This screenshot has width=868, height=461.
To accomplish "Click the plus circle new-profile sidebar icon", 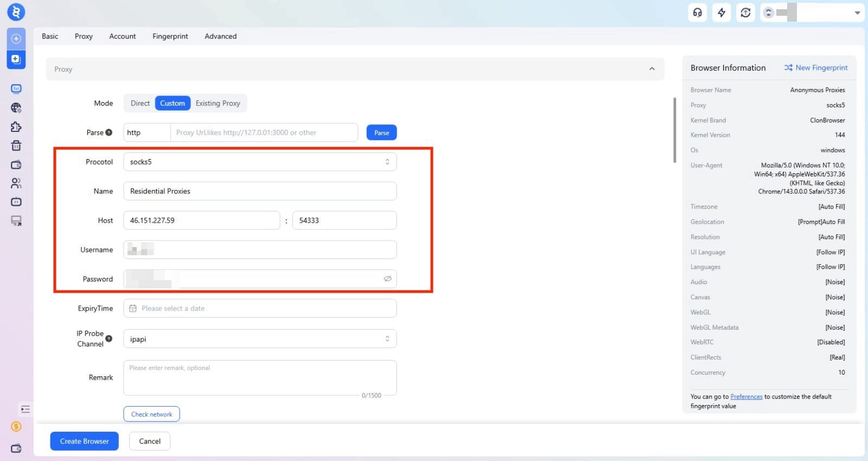I will [16, 39].
